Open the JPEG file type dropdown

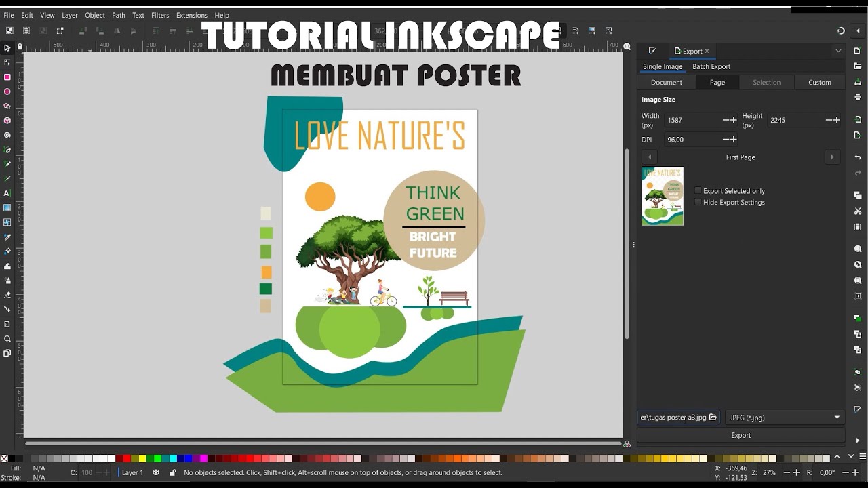[x=785, y=418]
